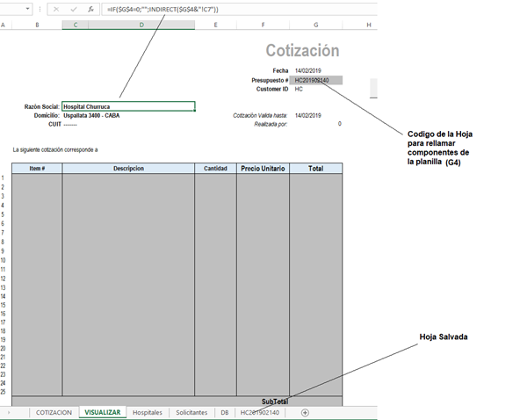Open the Insert Function fx dialog
The image size is (527, 420).
pos(90,10)
